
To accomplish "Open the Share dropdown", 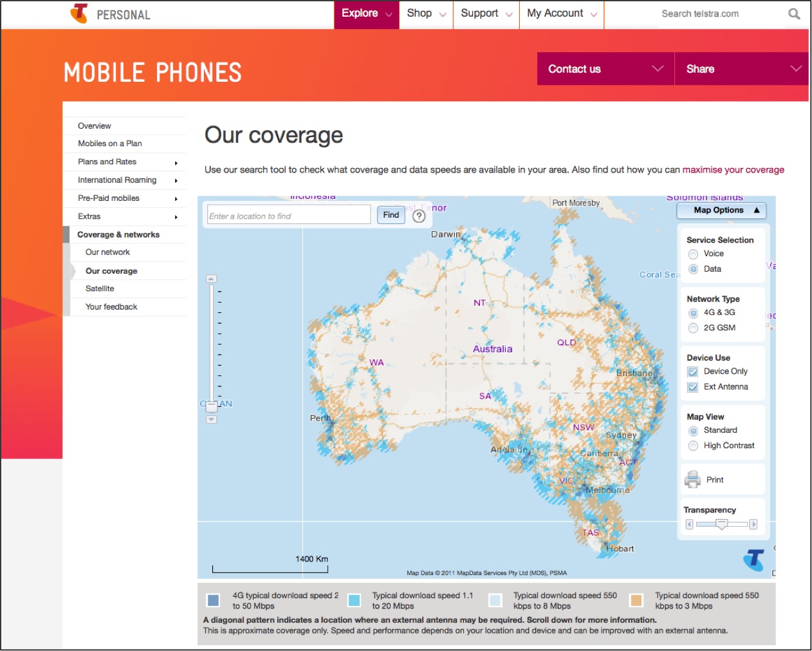I will [x=740, y=68].
